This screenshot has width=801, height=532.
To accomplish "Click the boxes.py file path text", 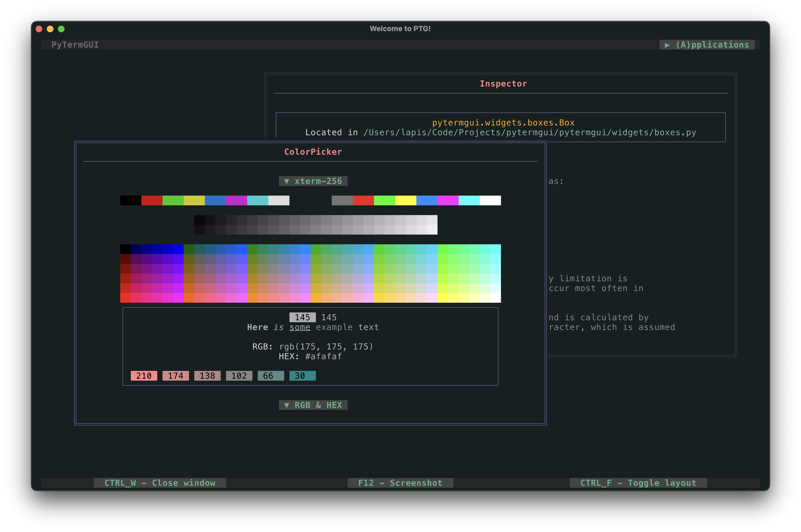I will click(x=501, y=132).
